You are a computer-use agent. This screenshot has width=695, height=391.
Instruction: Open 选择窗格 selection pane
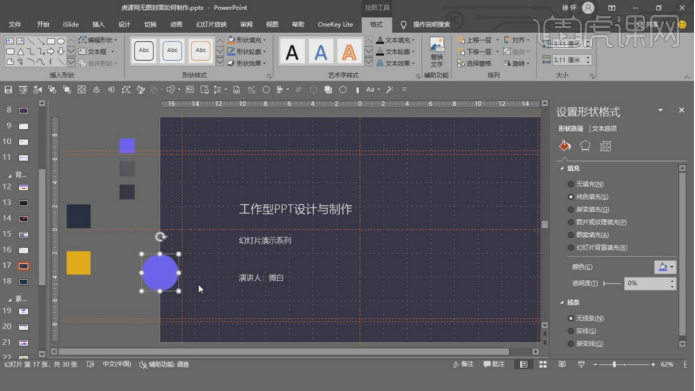[474, 63]
